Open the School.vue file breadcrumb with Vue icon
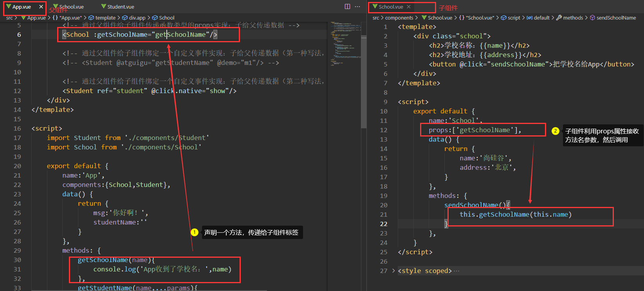Viewport: 644px width, 291px height. (437, 18)
